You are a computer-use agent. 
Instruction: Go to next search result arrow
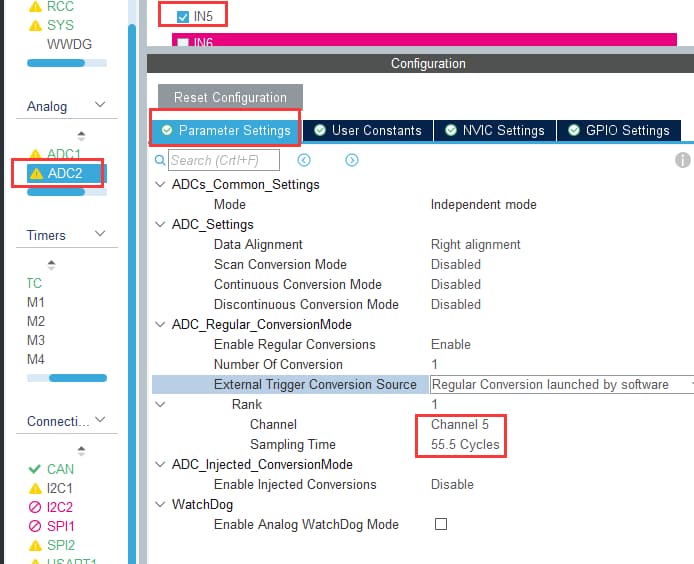[x=352, y=160]
